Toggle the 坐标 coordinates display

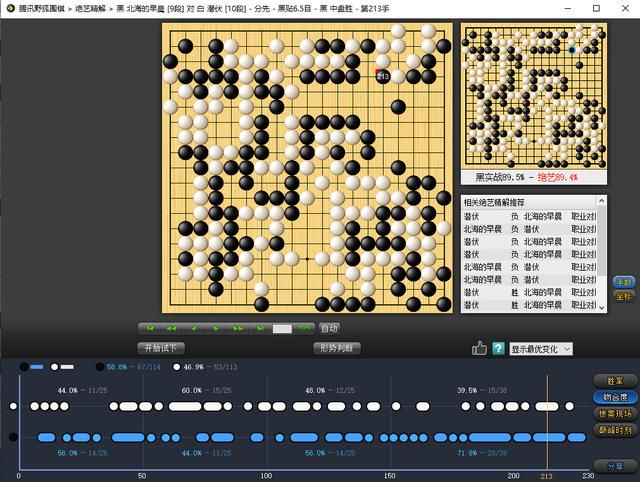pyautogui.click(x=624, y=296)
